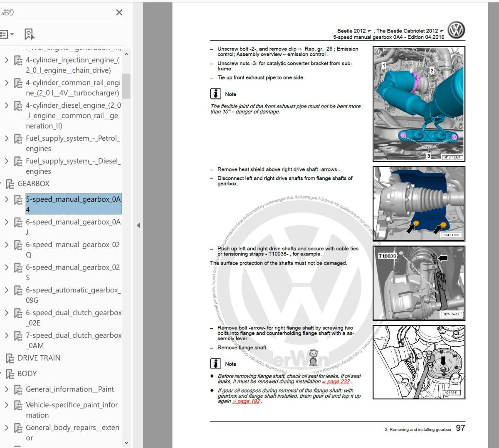Expand the 4-cylinder_diesel_engine bookmark
Viewport: 499px width, 448px height.
tap(7, 105)
